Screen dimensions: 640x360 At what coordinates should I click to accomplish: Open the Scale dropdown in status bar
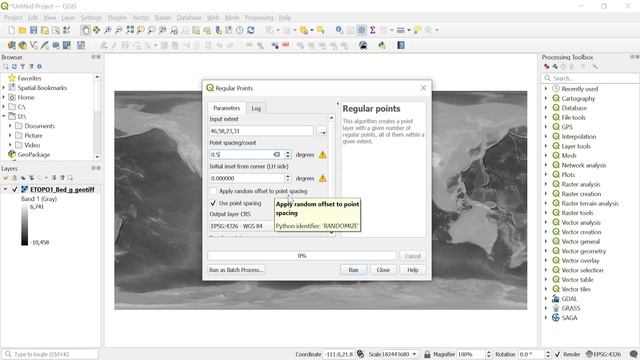pos(414,354)
